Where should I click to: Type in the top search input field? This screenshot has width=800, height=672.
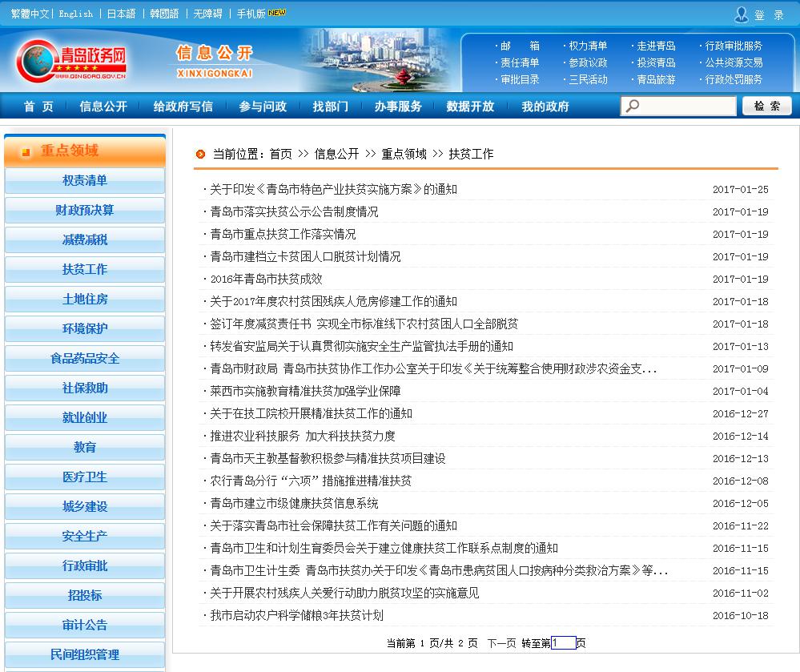point(686,107)
